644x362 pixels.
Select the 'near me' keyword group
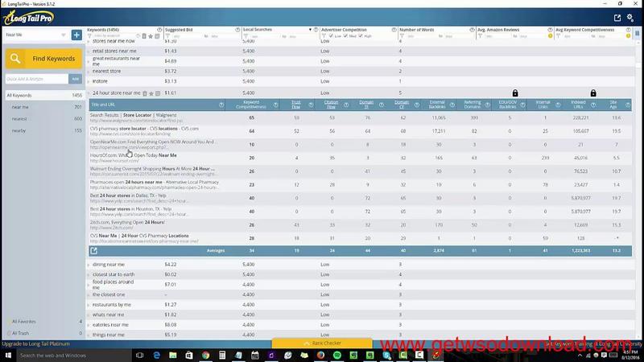point(44,107)
